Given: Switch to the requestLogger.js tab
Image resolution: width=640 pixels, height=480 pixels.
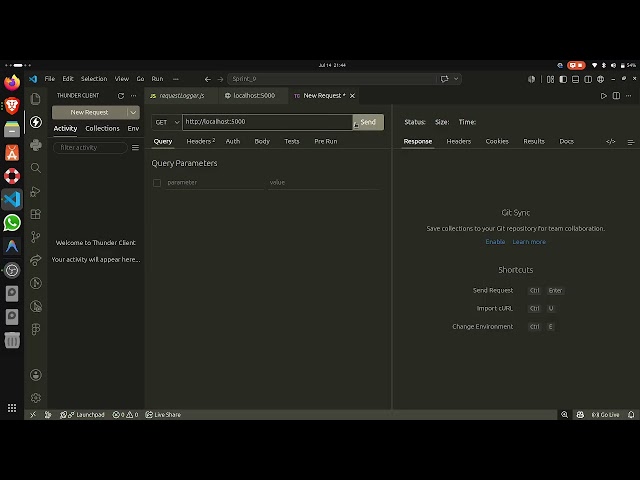Looking at the screenshot, I should point(181,96).
